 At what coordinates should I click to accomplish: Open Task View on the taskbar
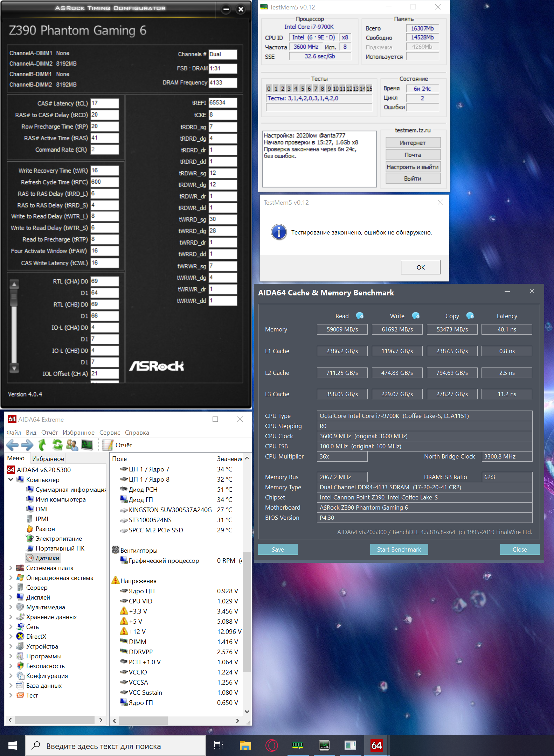coord(219,745)
